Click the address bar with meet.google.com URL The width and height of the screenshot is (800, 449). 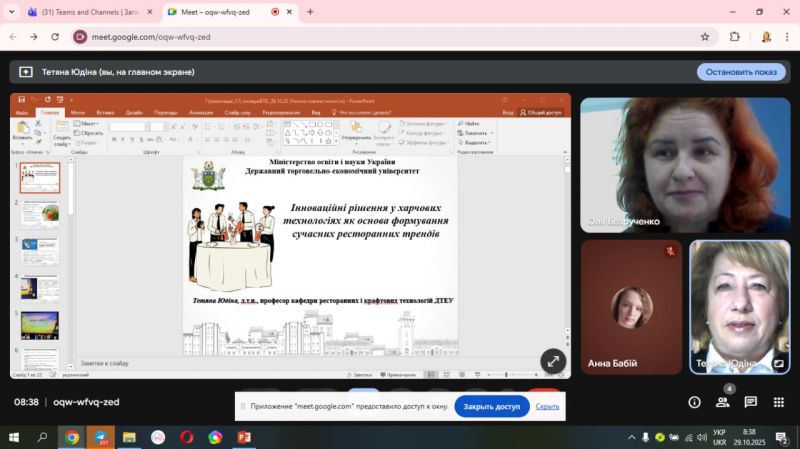click(x=380, y=37)
